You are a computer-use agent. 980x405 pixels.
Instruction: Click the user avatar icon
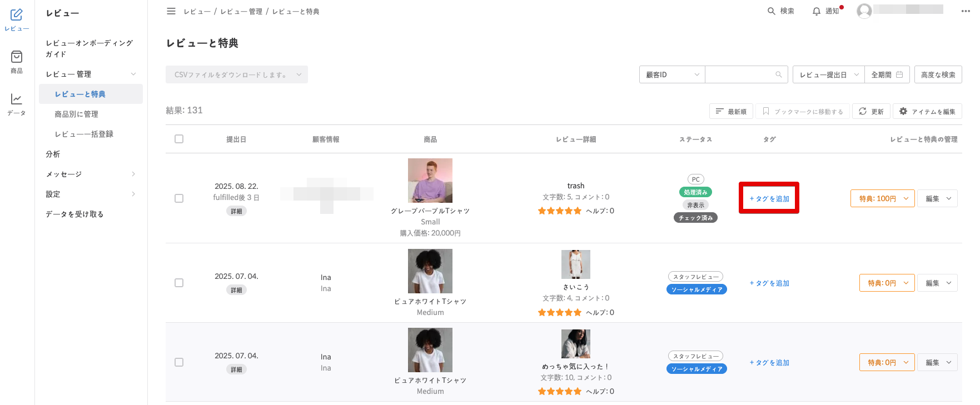pos(864,11)
